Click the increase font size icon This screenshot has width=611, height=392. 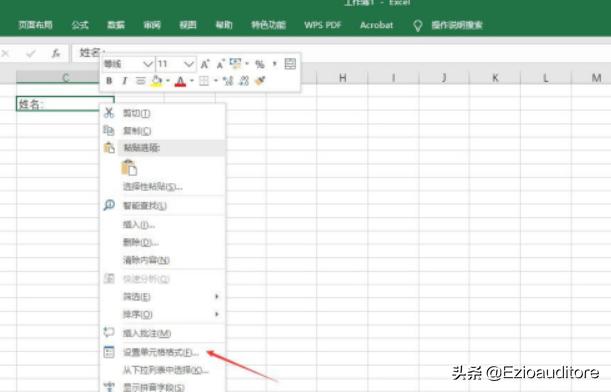point(205,64)
